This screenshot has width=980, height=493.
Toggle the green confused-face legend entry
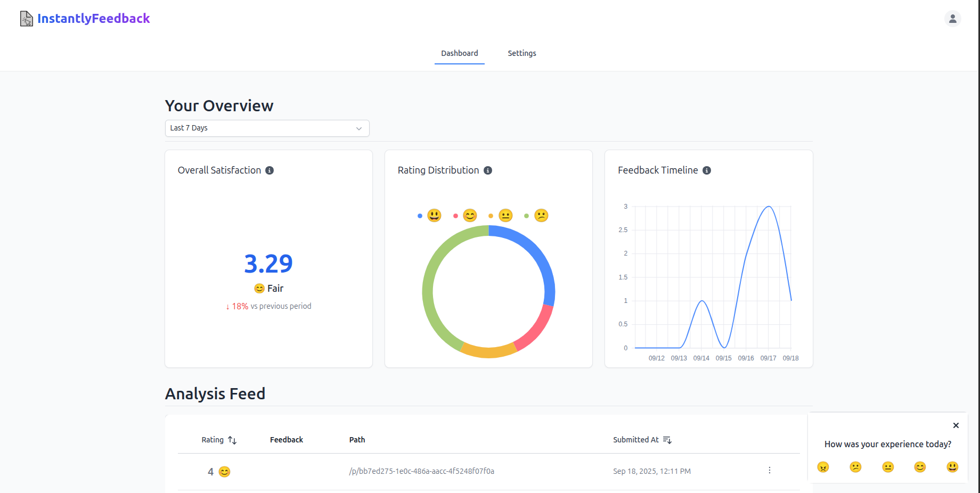click(x=534, y=216)
